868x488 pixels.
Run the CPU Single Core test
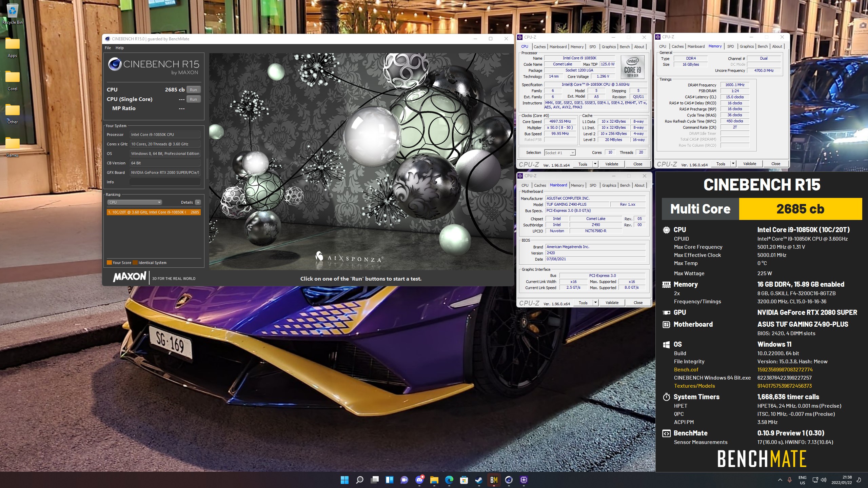pos(193,99)
